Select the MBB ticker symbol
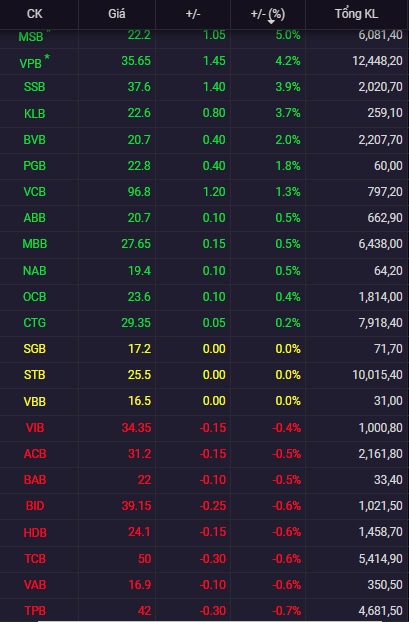Image resolution: width=409 pixels, height=622 pixels. click(x=35, y=244)
